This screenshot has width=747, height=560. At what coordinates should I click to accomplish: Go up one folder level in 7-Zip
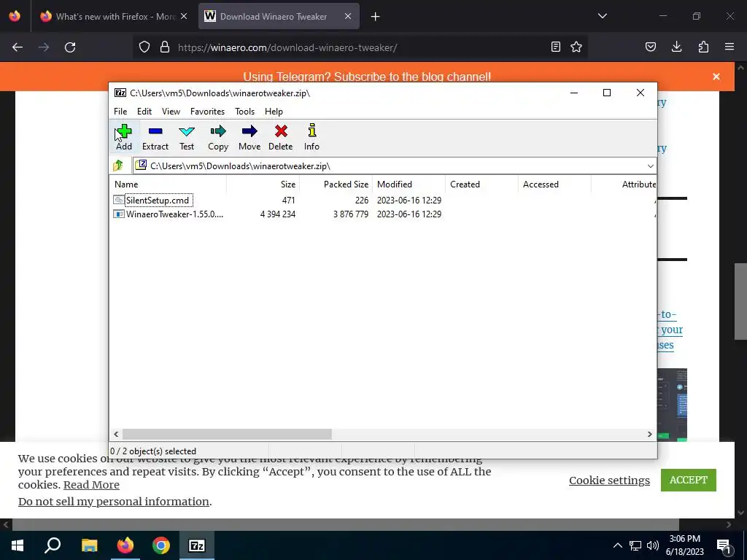tap(118, 166)
